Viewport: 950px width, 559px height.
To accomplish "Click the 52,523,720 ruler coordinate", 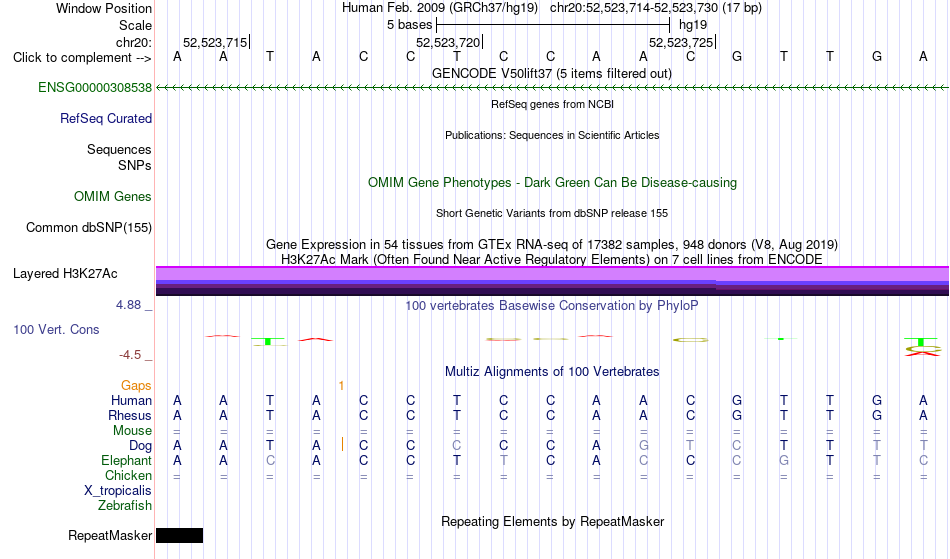I will click(x=448, y=42).
